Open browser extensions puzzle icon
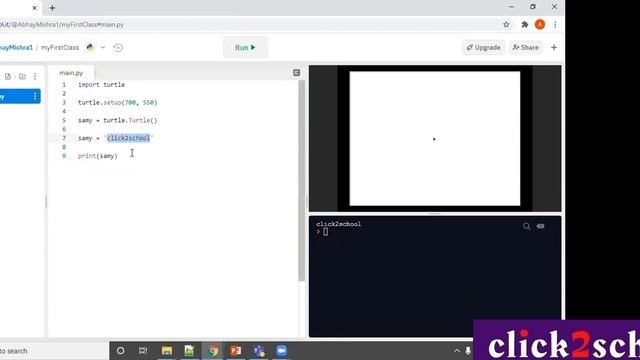 [x=524, y=24]
